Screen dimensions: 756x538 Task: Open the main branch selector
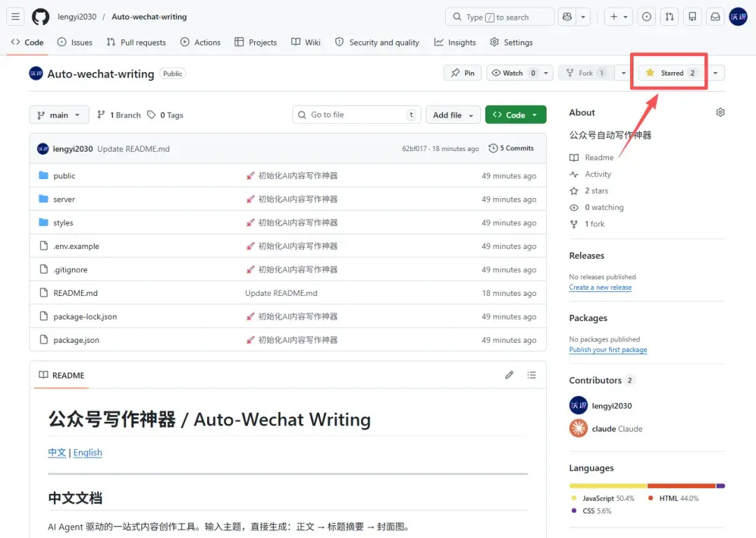[59, 115]
